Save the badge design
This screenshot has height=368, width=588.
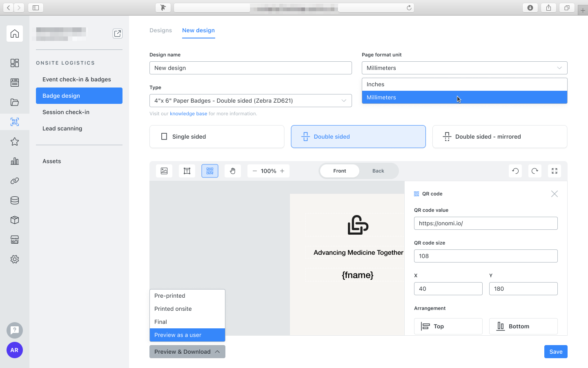point(556,352)
